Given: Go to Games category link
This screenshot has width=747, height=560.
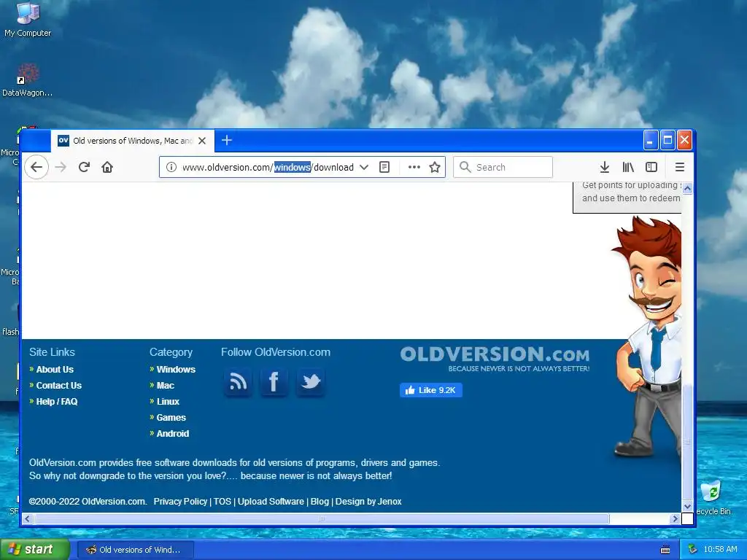Looking at the screenshot, I should [x=171, y=418].
